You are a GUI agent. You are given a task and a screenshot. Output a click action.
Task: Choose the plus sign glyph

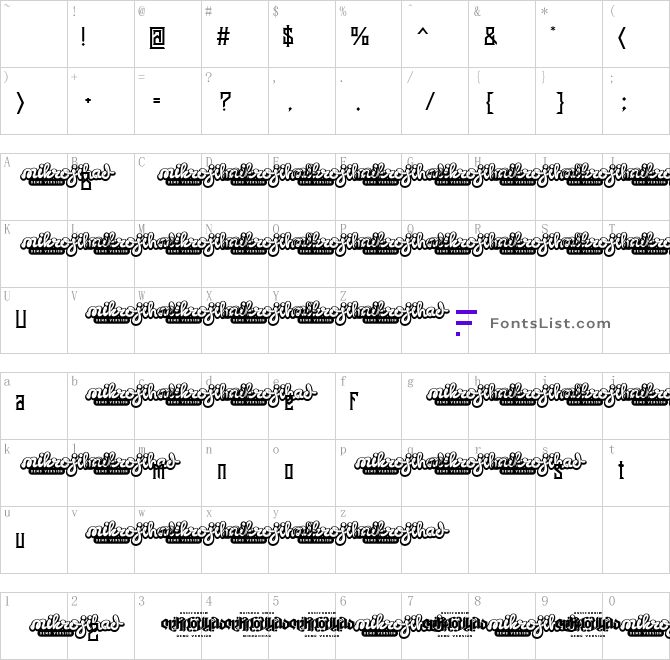(89, 101)
